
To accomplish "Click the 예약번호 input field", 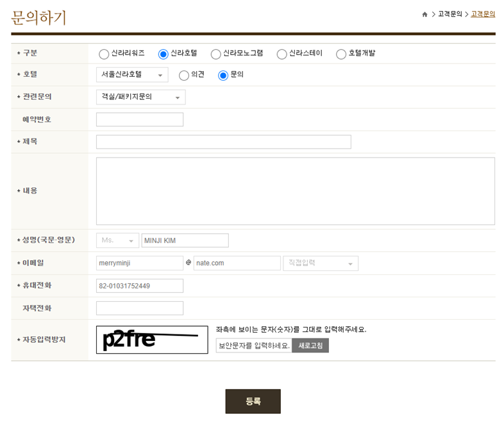I will tap(140, 119).
